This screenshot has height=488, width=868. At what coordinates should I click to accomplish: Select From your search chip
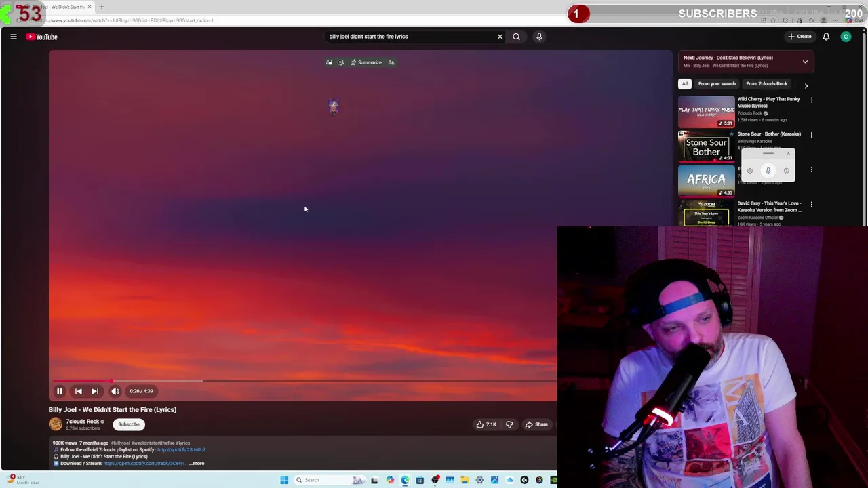pyautogui.click(x=717, y=84)
